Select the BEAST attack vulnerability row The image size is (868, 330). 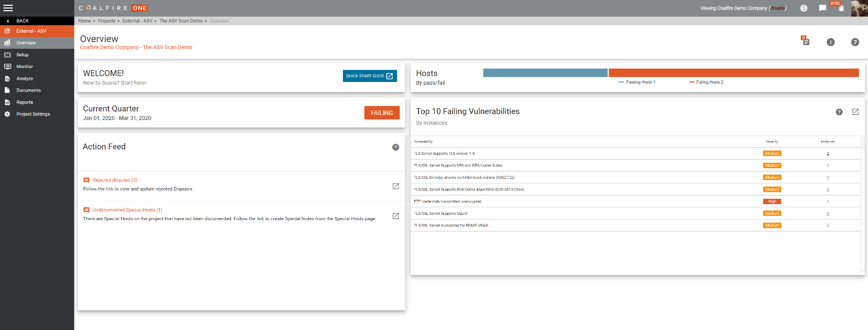coord(637,226)
